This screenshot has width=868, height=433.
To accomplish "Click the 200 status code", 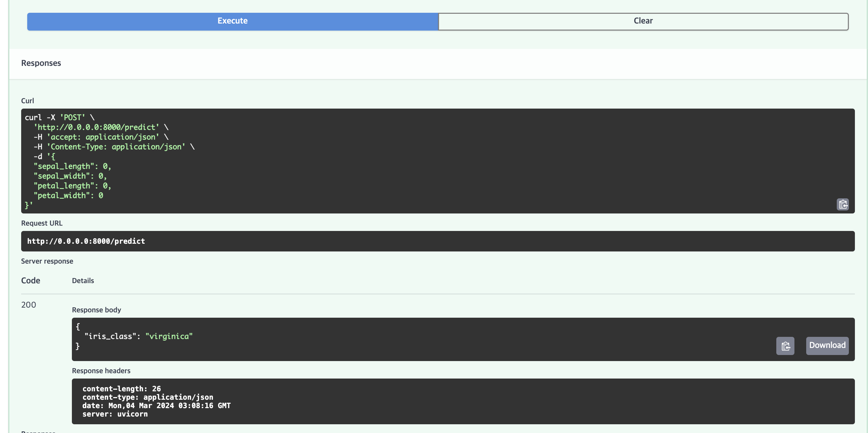I will pos(28,305).
